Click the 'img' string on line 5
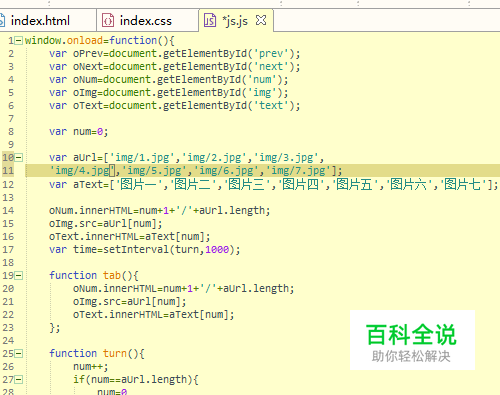 click(x=262, y=93)
